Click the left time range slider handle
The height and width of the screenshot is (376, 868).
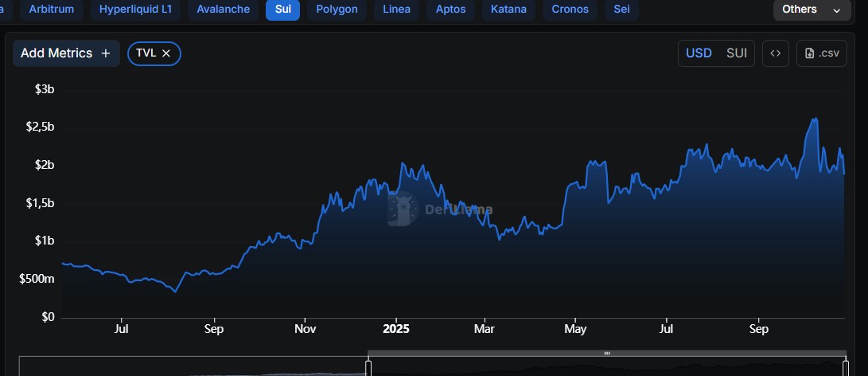coord(368,367)
